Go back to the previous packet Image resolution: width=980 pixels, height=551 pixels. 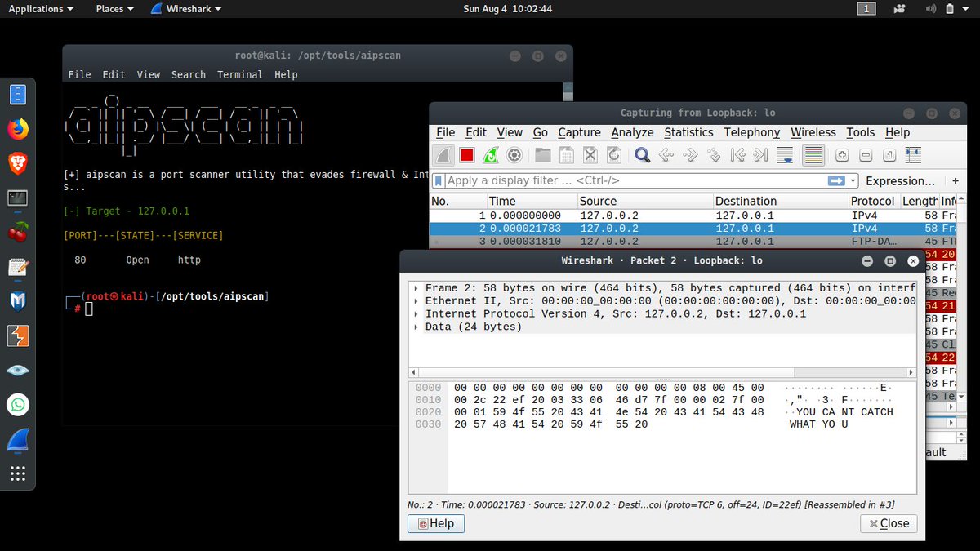(x=666, y=155)
